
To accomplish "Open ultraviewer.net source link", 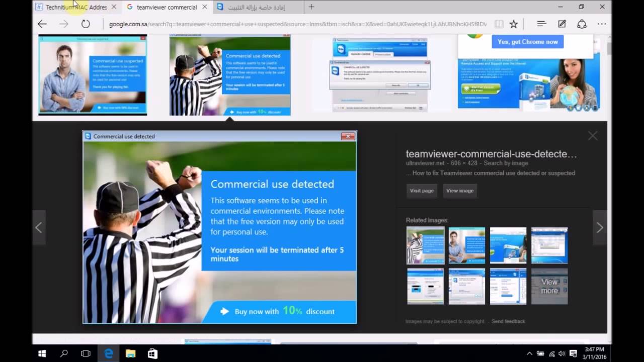I will 425,163.
